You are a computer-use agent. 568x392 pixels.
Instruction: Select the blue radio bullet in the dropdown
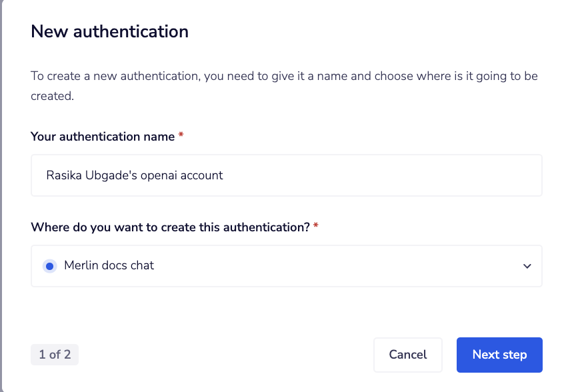point(49,265)
